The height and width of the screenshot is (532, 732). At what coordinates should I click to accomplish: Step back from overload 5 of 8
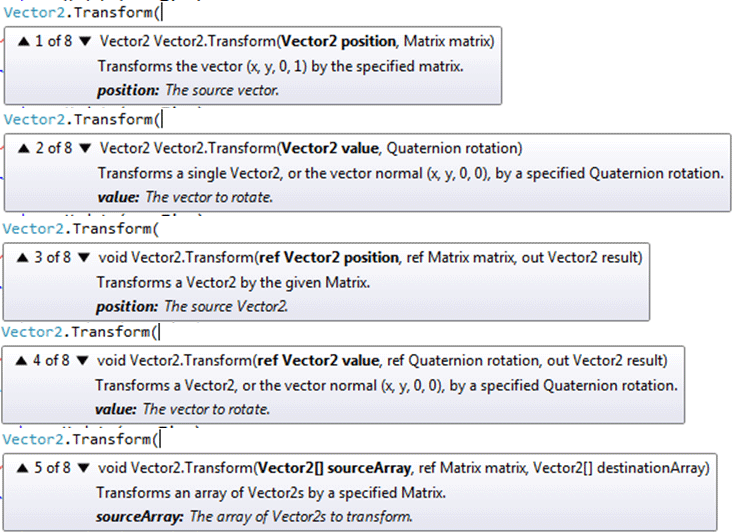pos(22,467)
